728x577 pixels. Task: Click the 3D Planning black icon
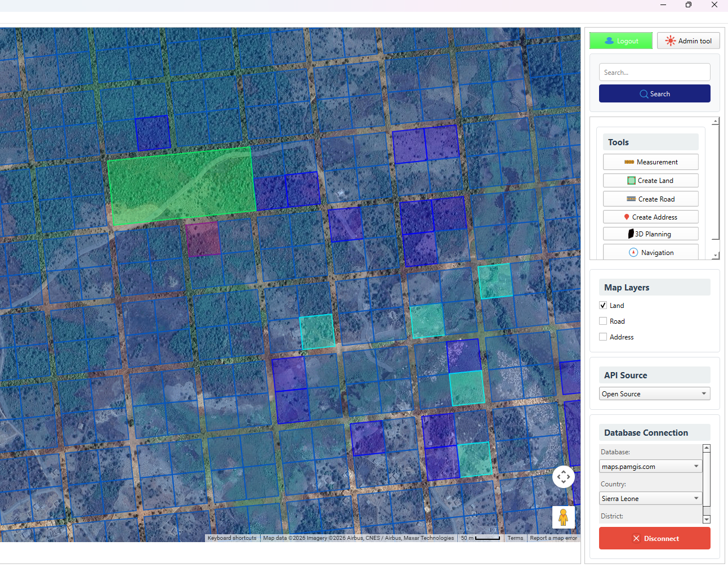click(x=631, y=234)
